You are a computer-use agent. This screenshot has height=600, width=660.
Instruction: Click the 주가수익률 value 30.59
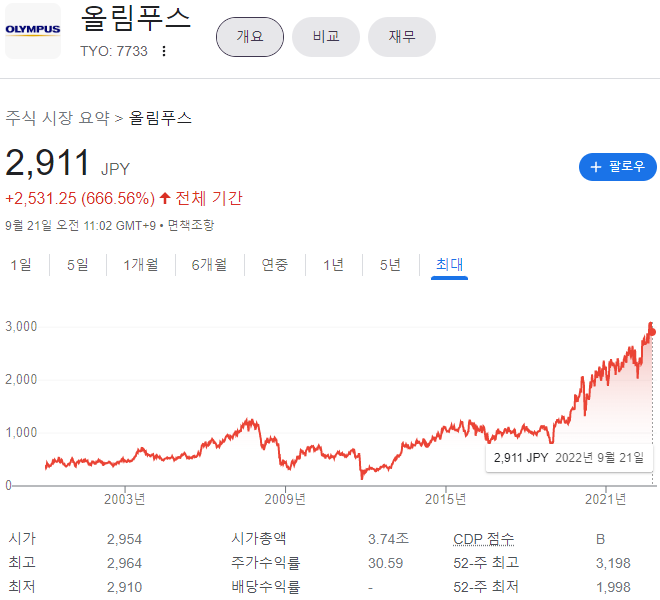point(385,563)
